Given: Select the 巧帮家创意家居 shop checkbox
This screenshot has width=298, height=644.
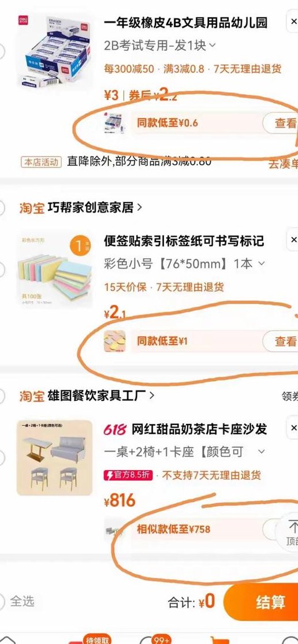Looking at the screenshot, I should [2, 208].
